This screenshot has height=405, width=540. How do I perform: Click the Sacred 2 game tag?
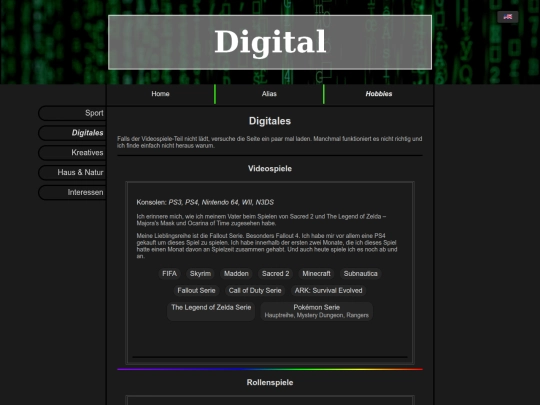[x=276, y=273]
